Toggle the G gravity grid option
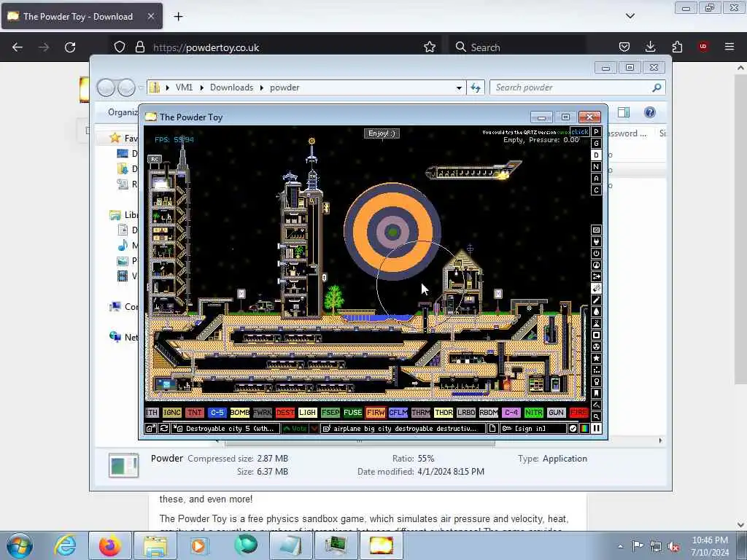The image size is (747, 560). (x=596, y=144)
